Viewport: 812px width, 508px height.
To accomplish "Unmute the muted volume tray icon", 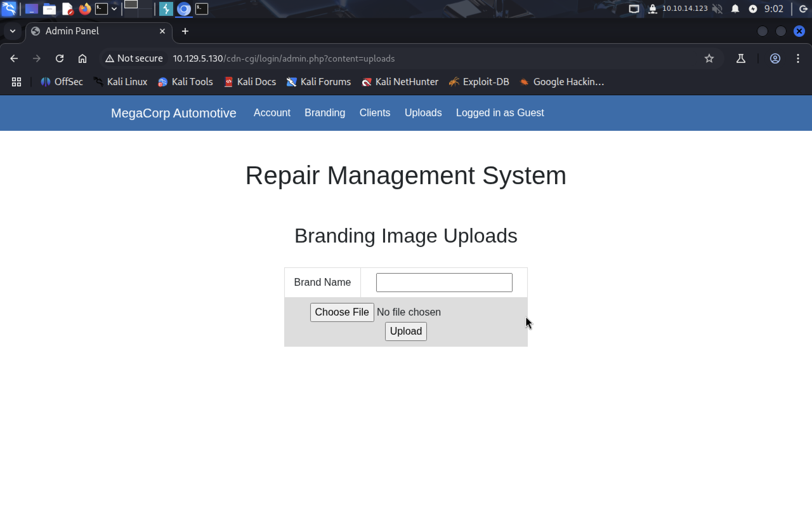I will pos(717,9).
